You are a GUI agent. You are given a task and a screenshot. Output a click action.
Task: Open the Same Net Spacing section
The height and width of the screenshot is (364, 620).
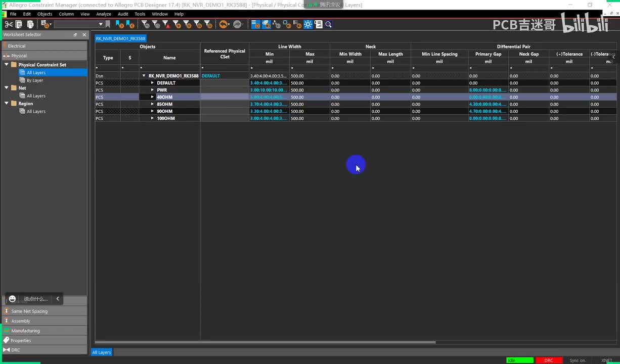coord(45,311)
